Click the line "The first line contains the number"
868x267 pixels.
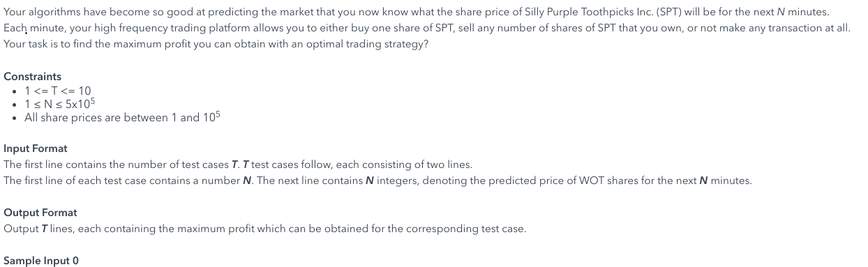click(x=238, y=165)
